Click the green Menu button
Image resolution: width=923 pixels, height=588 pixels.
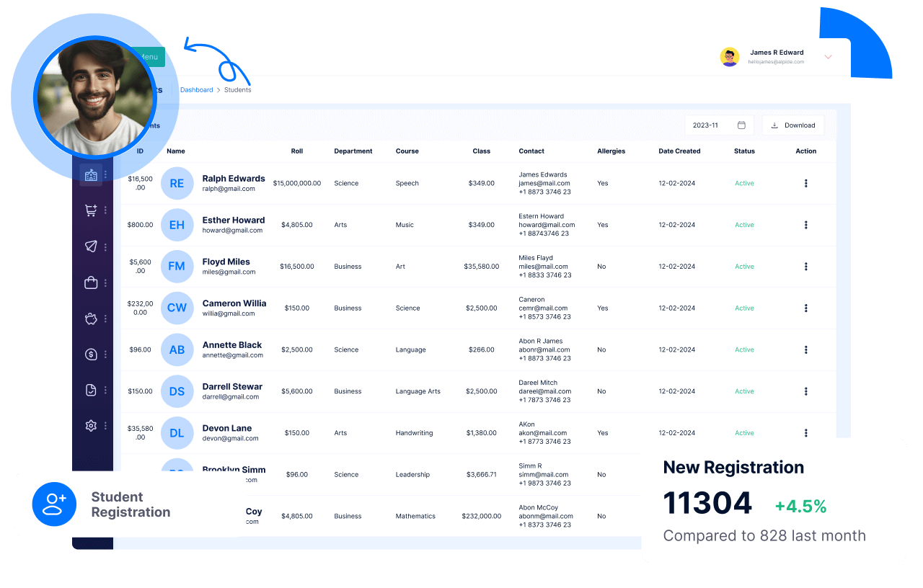point(146,57)
